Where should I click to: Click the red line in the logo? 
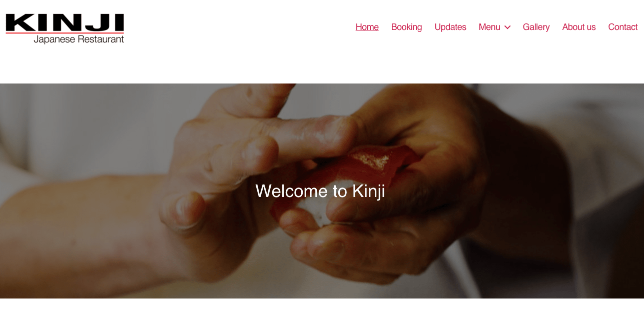point(65,33)
